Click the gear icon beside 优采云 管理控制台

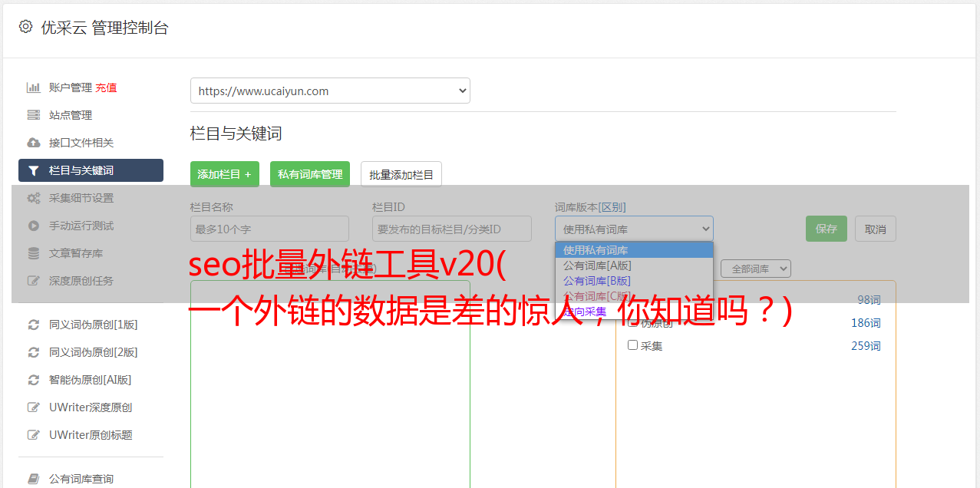25,27
